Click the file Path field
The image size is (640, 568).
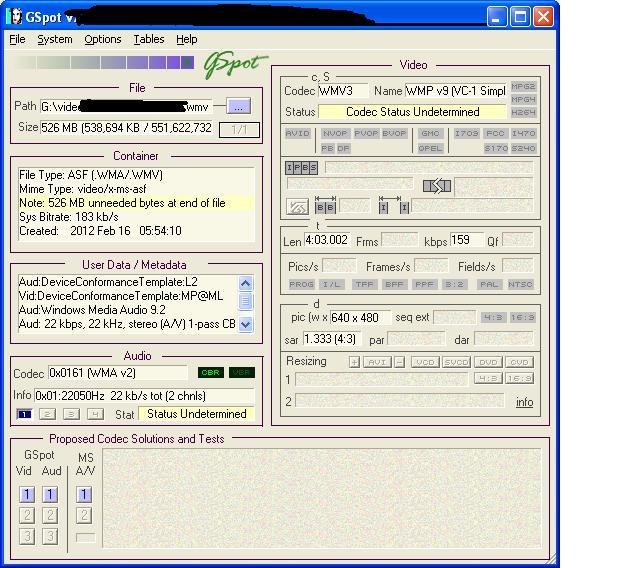coord(126,107)
